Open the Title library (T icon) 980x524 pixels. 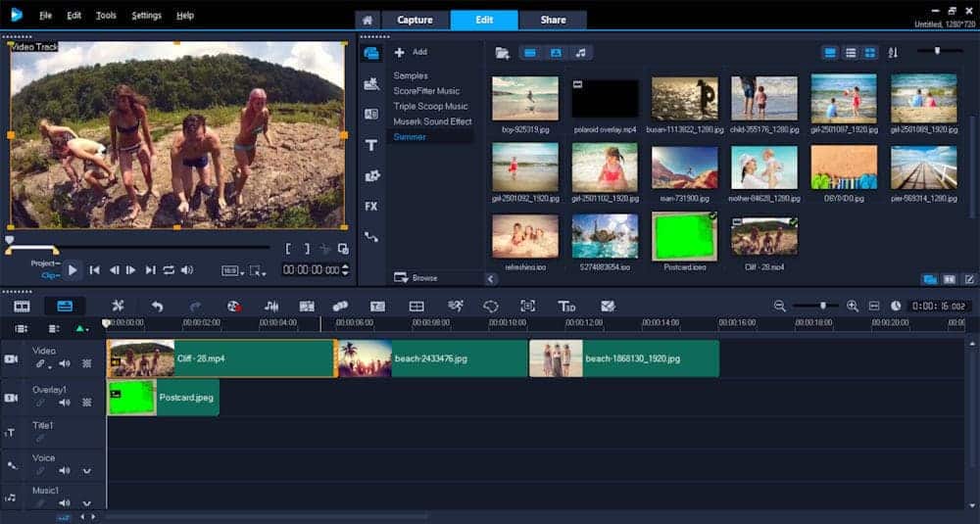371,145
